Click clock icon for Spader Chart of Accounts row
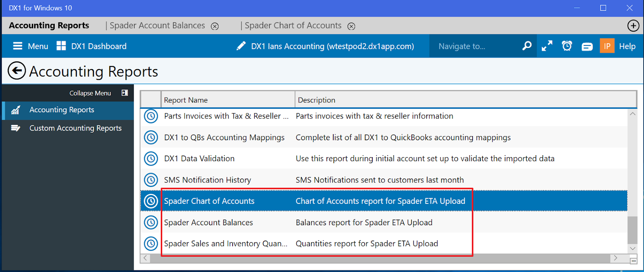 (x=151, y=201)
